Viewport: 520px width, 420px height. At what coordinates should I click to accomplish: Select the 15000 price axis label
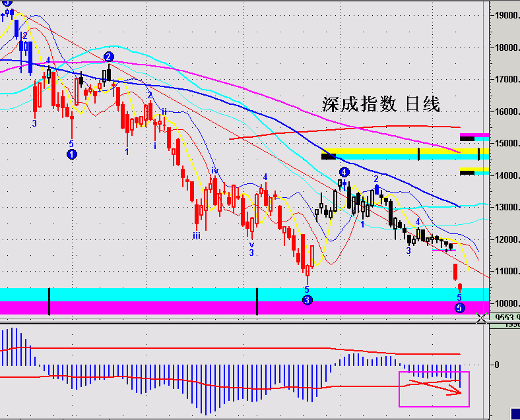[506, 144]
